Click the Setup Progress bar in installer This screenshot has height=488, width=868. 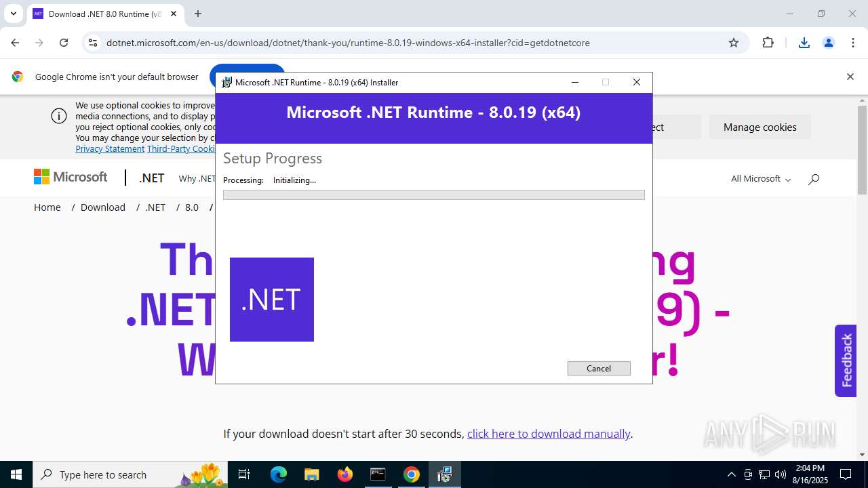(x=433, y=195)
